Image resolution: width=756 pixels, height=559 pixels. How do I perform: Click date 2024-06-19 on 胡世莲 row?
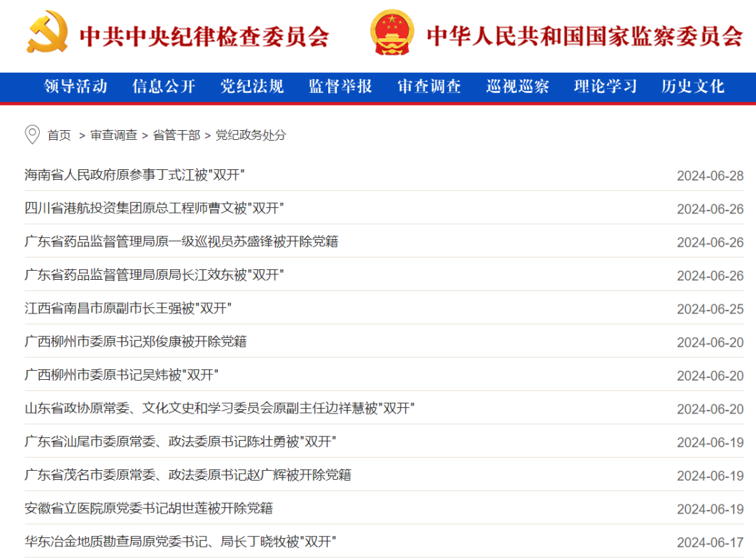click(710, 509)
